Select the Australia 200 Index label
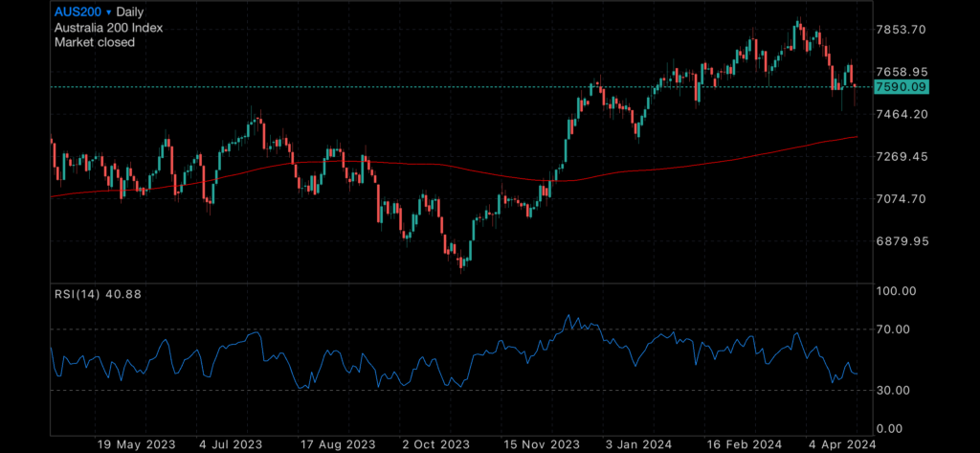This screenshot has height=453, width=980. pyautogui.click(x=109, y=28)
